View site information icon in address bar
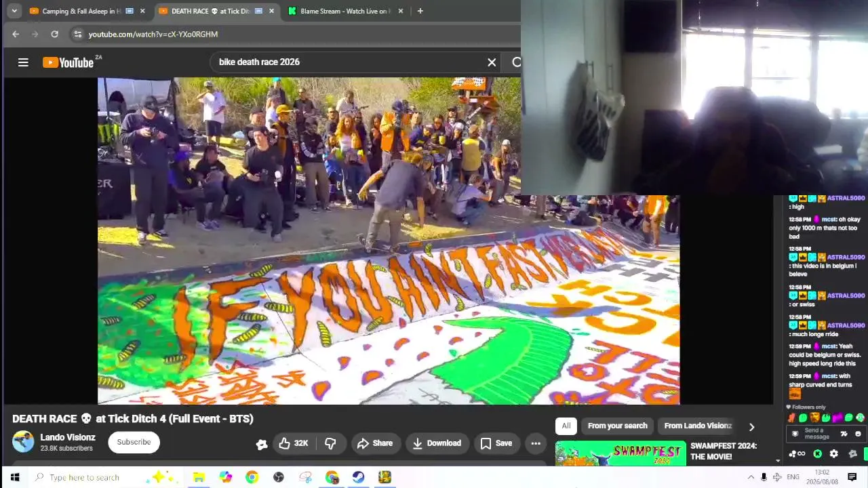 (78, 34)
